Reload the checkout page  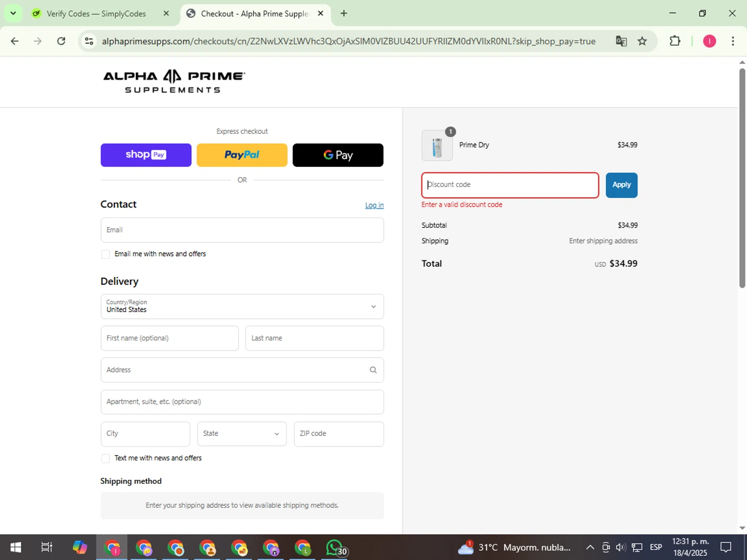click(61, 41)
